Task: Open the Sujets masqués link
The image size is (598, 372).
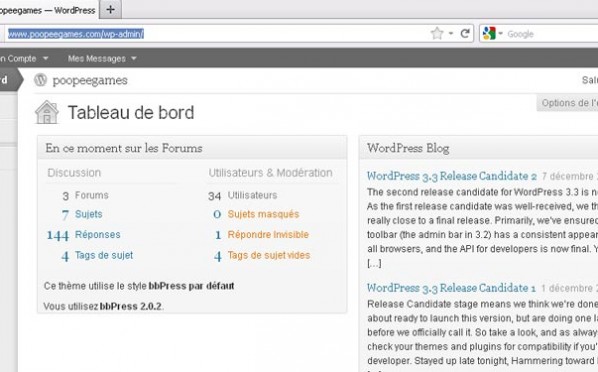Action: (263, 214)
